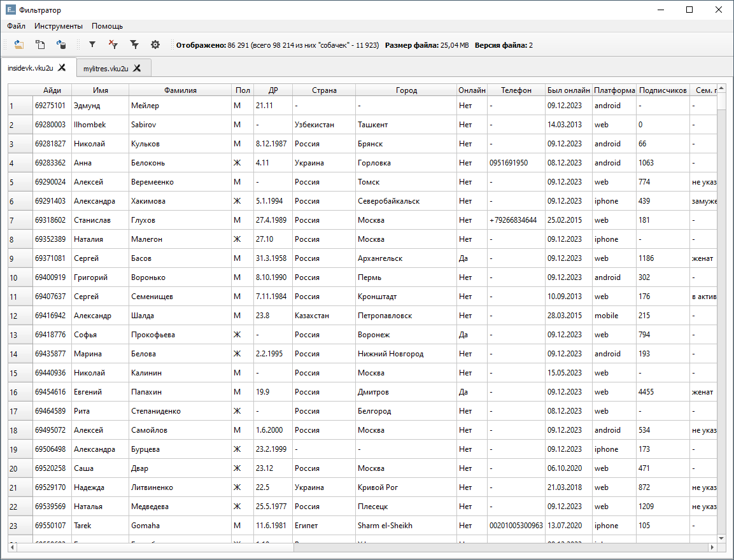The image size is (734, 560).
Task: Open the double-funnel multi-filter tool
Action: point(134,45)
